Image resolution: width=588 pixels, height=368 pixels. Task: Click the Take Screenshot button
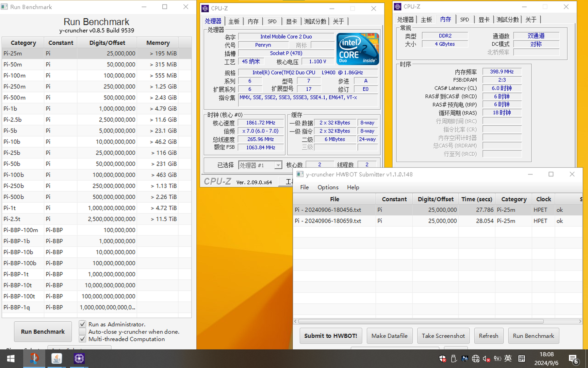pyautogui.click(x=443, y=336)
